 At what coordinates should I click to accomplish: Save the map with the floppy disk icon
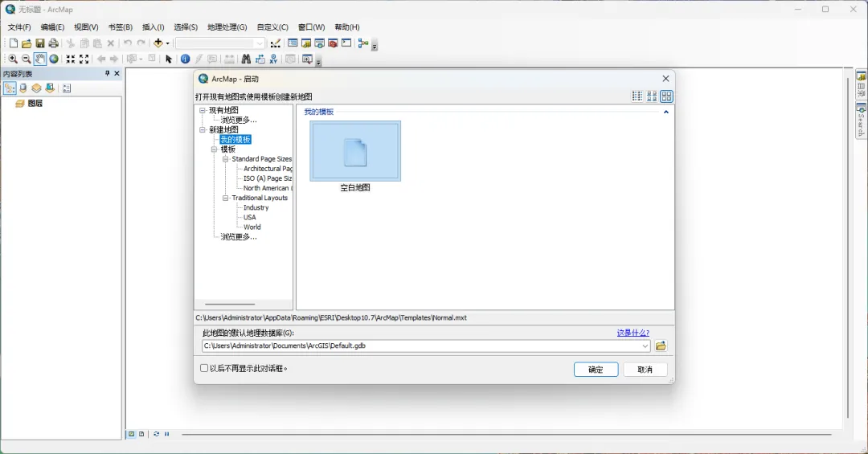(40, 43)
